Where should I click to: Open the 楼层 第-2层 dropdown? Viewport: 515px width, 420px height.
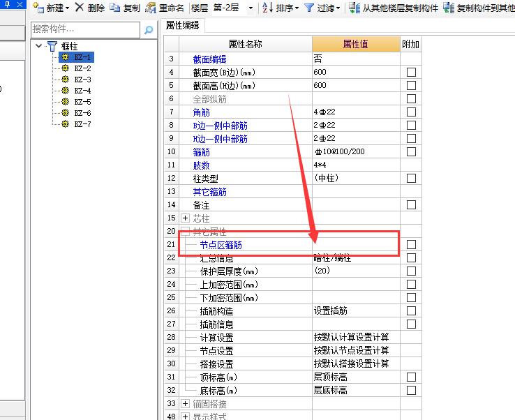coord(251,8)
